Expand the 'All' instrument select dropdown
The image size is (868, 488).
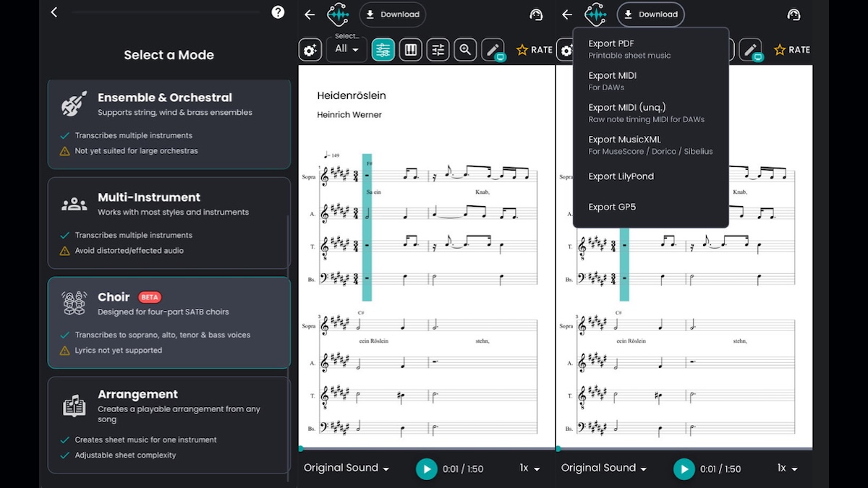click(x=347, y=49)
